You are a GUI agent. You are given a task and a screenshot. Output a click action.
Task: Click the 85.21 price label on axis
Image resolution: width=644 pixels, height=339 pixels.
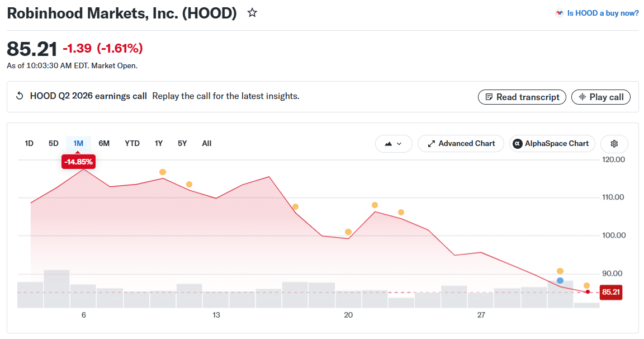610,292
